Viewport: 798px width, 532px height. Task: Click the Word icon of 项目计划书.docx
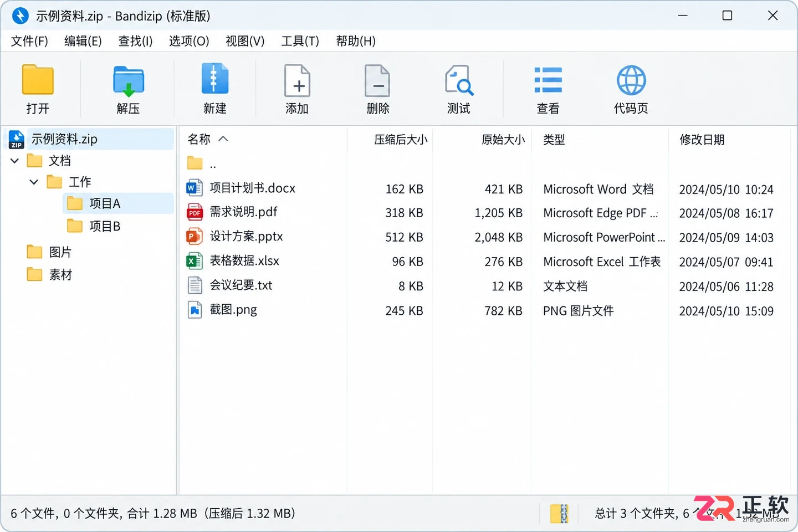point(195,188)
